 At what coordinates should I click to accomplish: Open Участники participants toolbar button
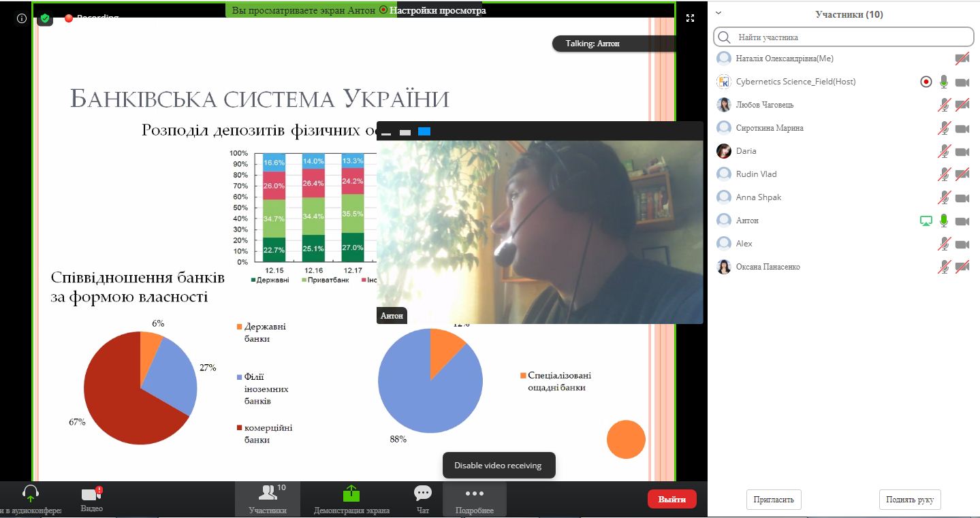click(268, 499)
